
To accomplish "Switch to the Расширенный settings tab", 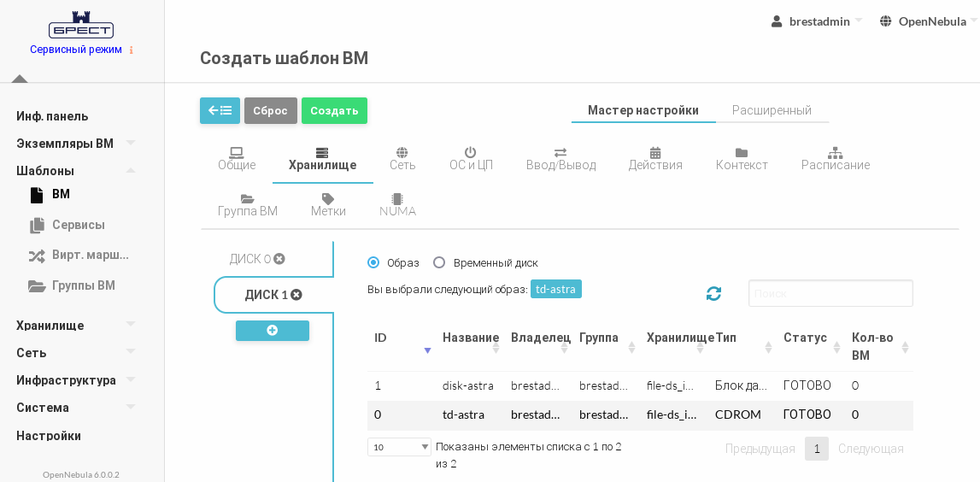I will [772, 110].
